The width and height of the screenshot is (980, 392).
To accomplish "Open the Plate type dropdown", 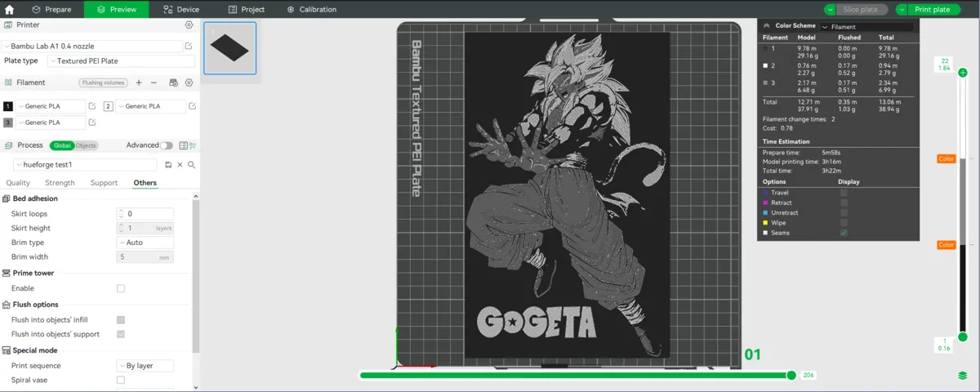I will [121, 61].
